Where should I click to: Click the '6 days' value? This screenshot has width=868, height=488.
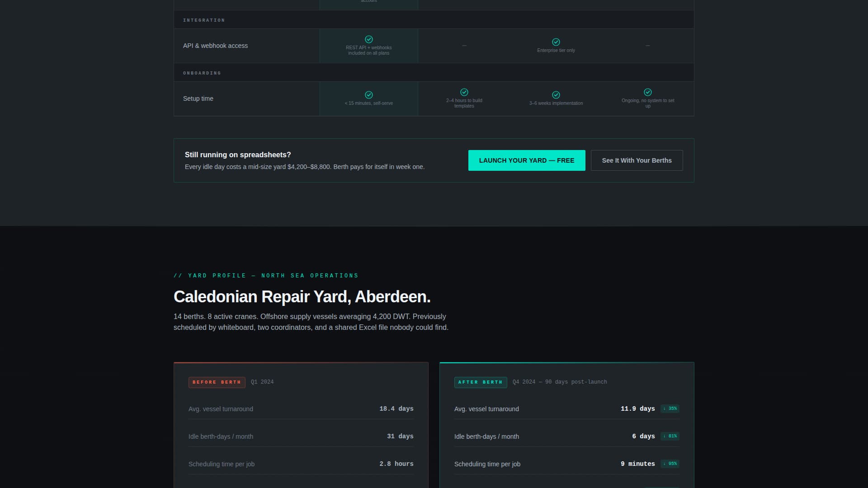(x=643, y=436)
